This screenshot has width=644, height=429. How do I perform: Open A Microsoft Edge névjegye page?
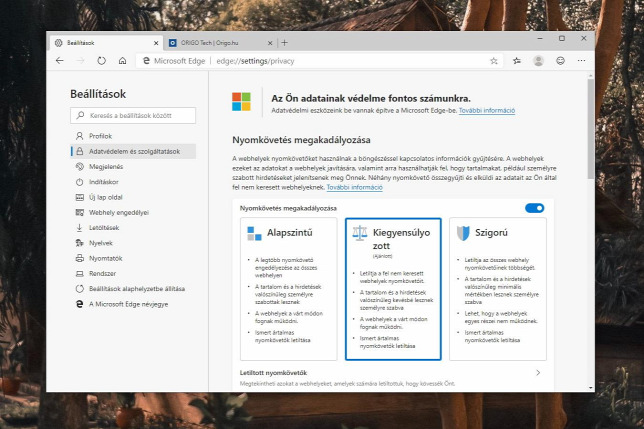(133, 304)
